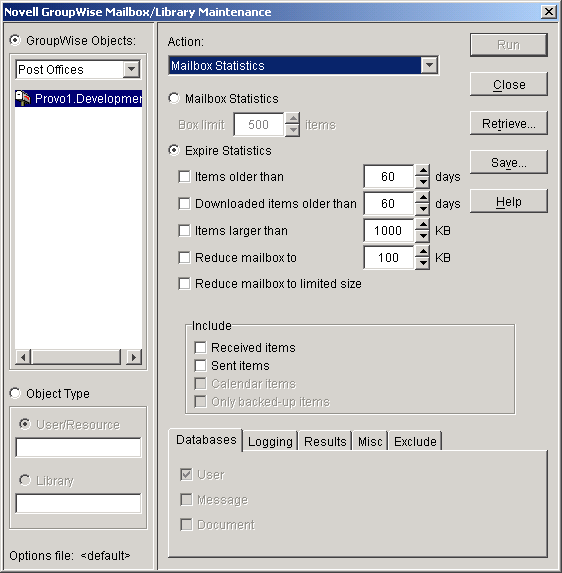Select the Object Type radio button
This screenshot has height=573, width=562.
click(x=15, y=393)
